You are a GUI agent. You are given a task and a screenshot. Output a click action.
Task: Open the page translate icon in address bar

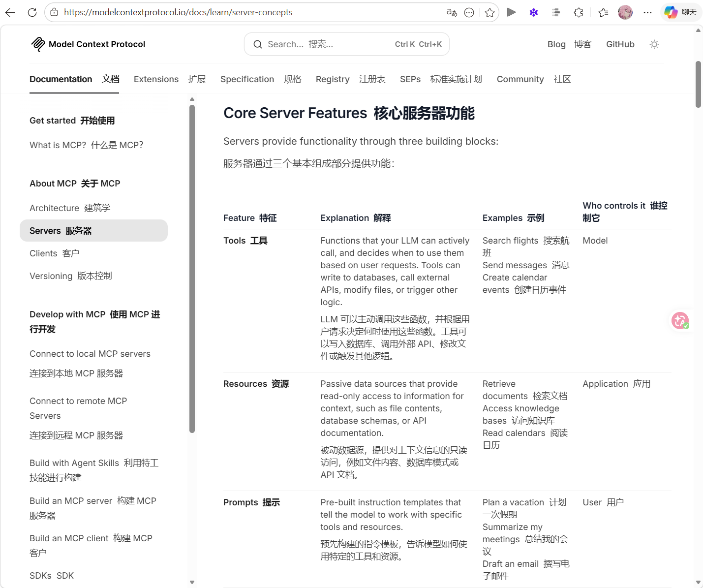click(452, 12)
